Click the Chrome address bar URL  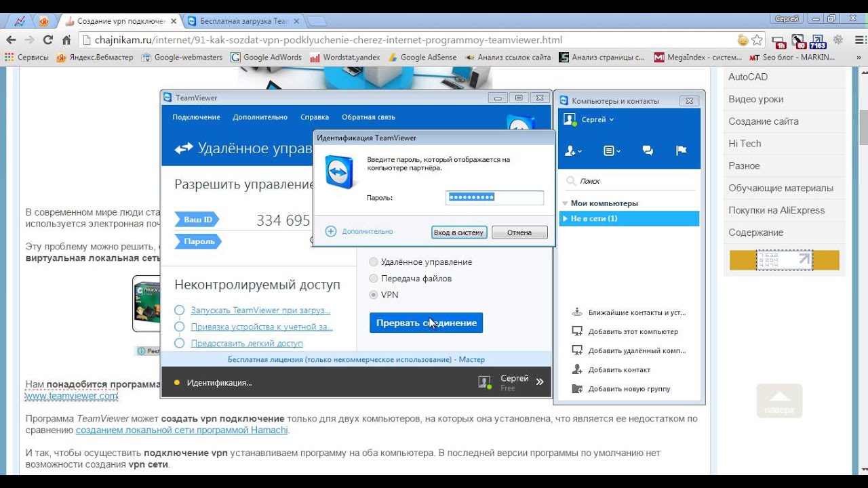coord(329,40)
